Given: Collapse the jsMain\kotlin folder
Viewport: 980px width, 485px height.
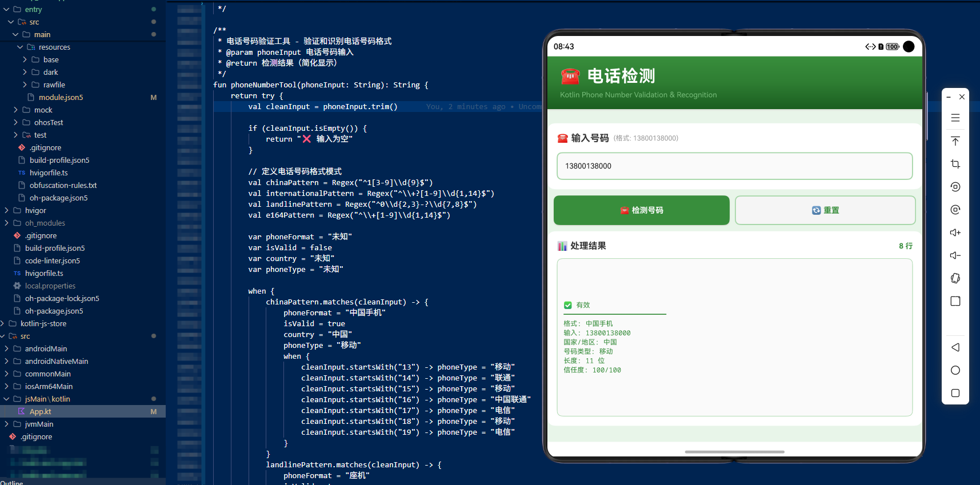Looking at the screenshot, I should click(6, 399).
